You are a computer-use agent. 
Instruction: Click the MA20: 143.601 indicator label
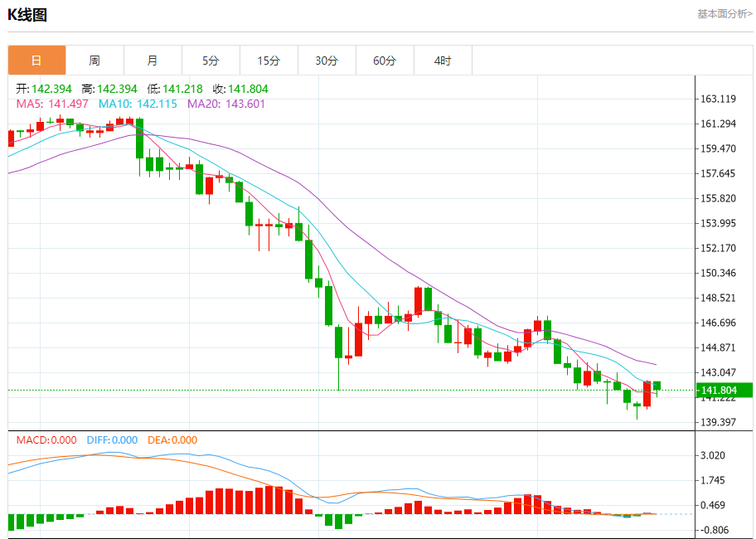click(x=226, y=104)
